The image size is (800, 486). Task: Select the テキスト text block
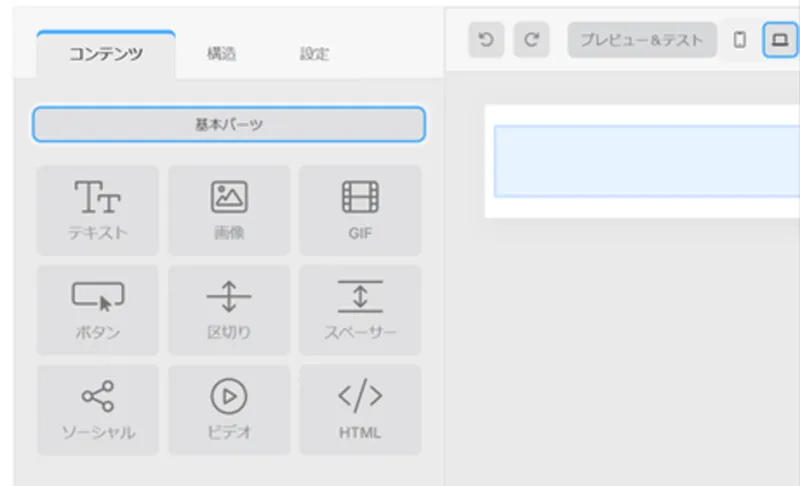click(x=97, y=210)
